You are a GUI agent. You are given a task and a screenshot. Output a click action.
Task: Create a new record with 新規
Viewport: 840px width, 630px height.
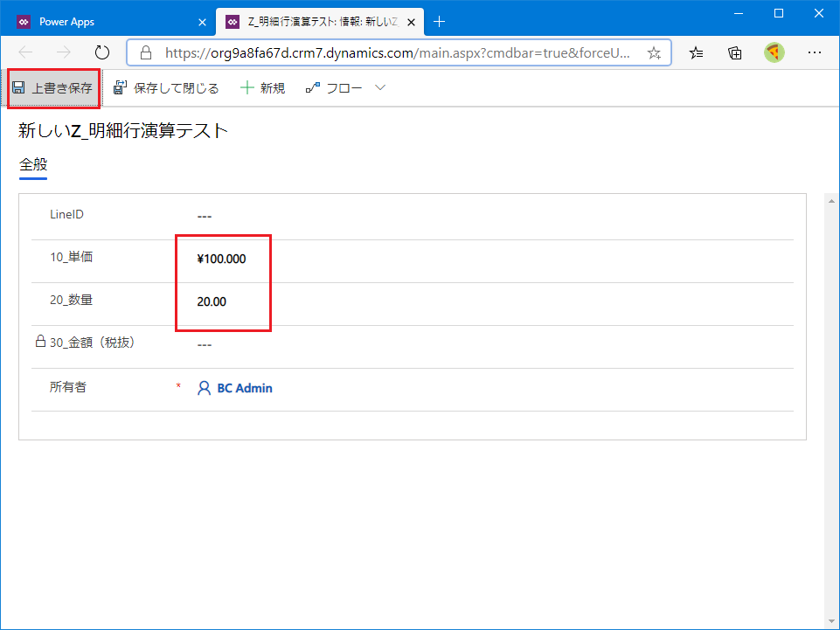[262, 88]
